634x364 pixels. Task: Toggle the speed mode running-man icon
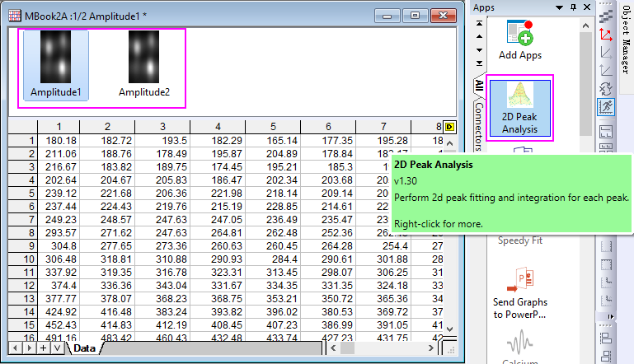pyautogui.click(x=606, y=107)
